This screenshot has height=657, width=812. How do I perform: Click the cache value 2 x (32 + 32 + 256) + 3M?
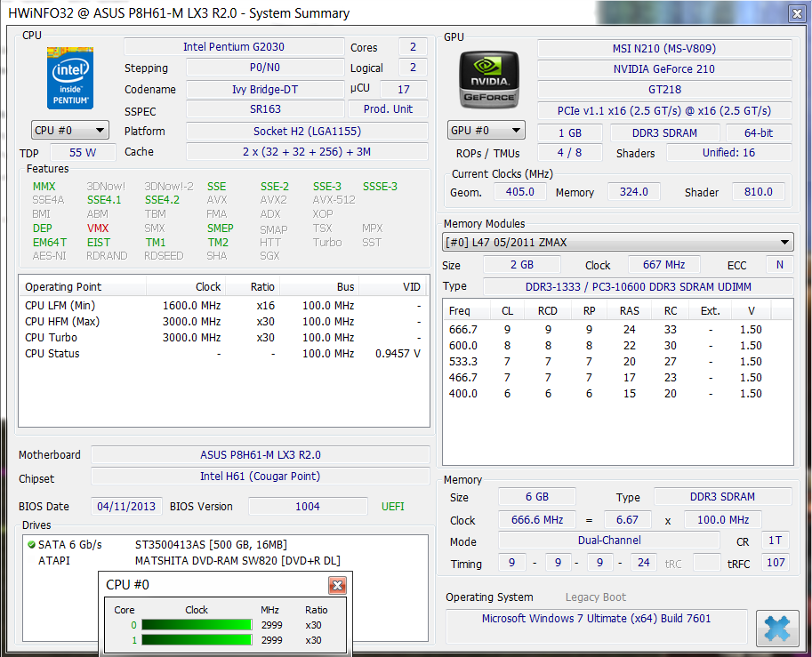coord(307,152)
